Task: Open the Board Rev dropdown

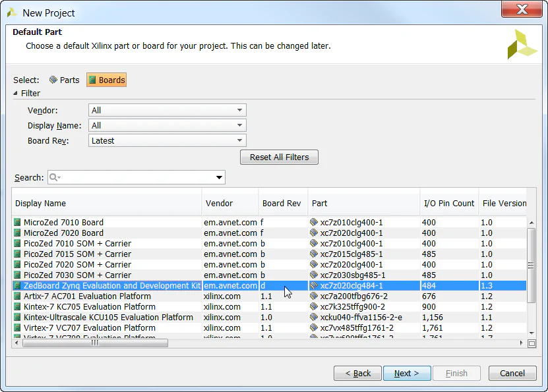Action: pos(240,140)
